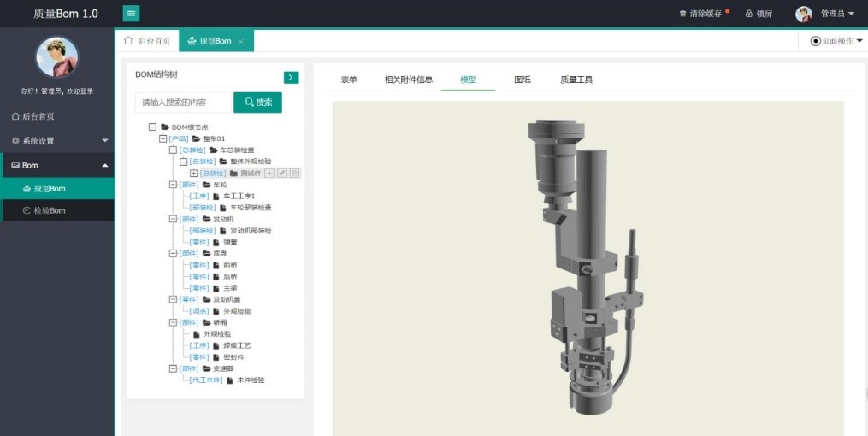Screen dimensions: 868x436
Task: Select the [项点] 外观检验 row under 发动机盖
Action: 220,311
